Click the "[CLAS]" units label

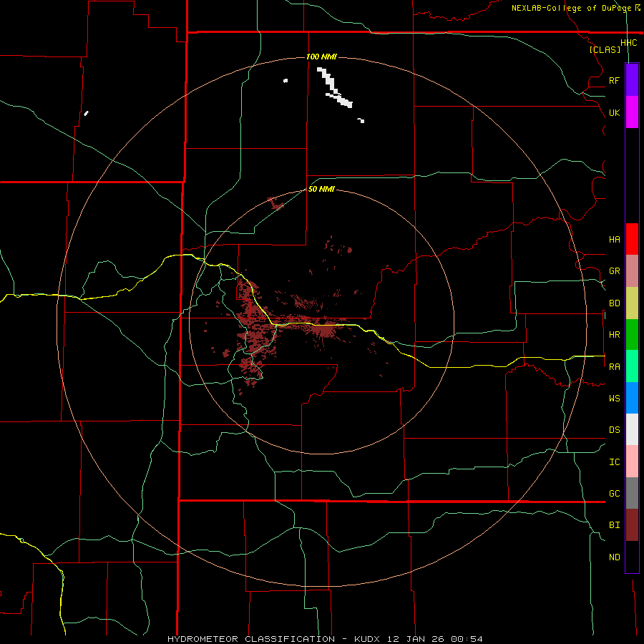605,49
